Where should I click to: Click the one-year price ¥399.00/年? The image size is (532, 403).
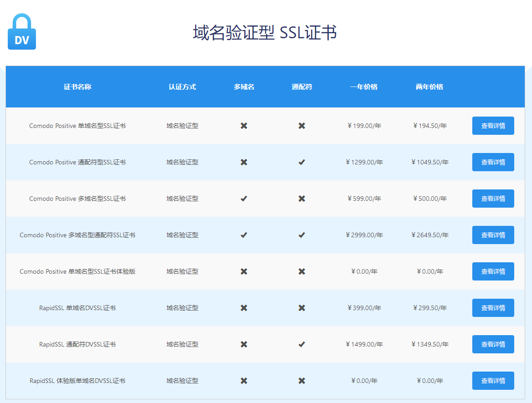tap(364, 308)
